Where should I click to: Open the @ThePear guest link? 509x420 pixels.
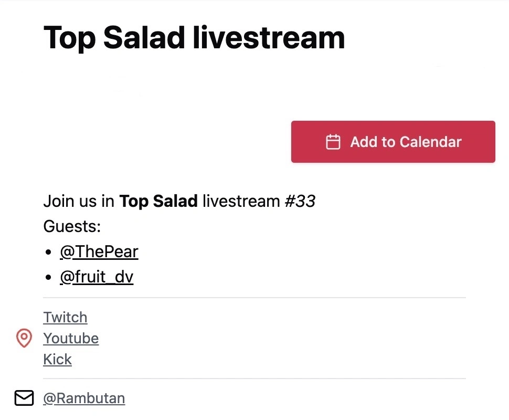99,252
